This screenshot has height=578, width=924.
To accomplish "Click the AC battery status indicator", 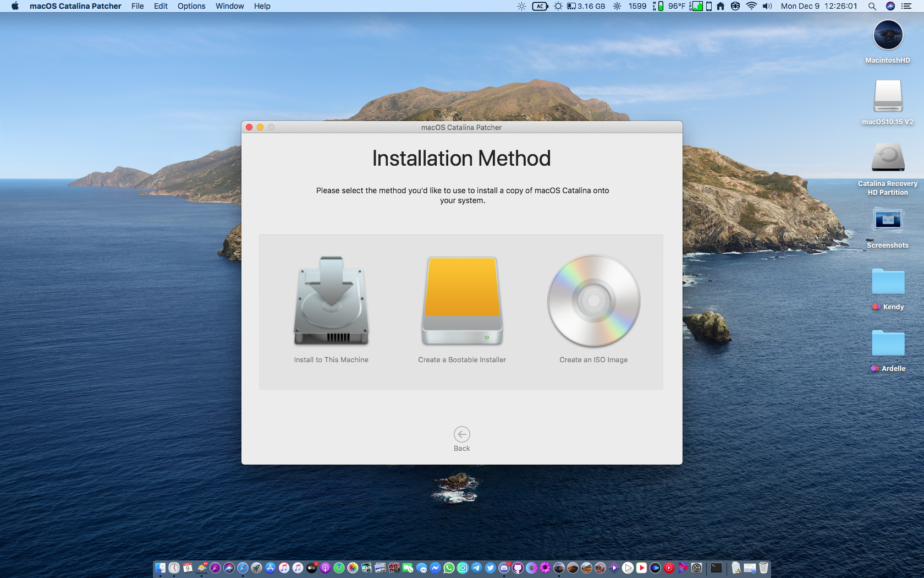I will (540, 6).
